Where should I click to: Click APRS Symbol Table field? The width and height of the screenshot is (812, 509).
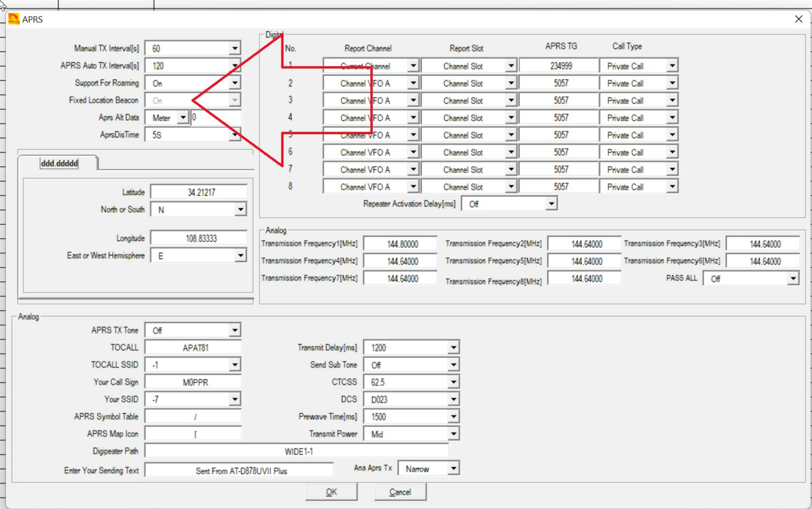coord(193,416)
